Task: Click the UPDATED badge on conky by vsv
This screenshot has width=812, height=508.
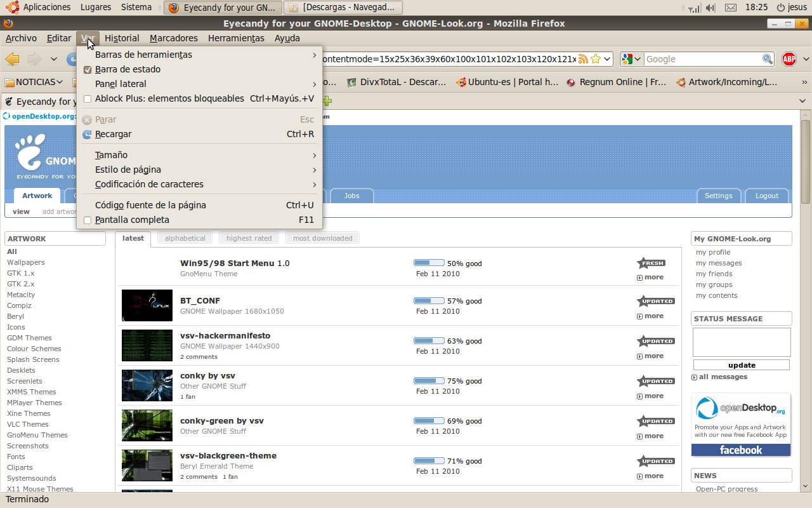Action: pos(656,381)
